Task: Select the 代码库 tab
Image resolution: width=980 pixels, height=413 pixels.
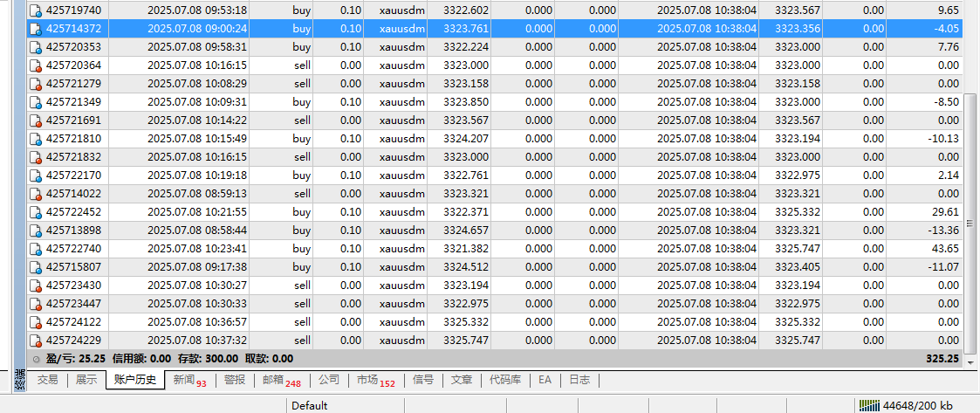Action: [x=505, y=380]
